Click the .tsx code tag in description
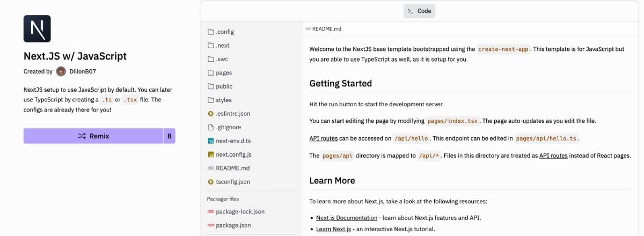Image resolution: width=644 pixels, height=236 pixels. [x=130, y=100]
